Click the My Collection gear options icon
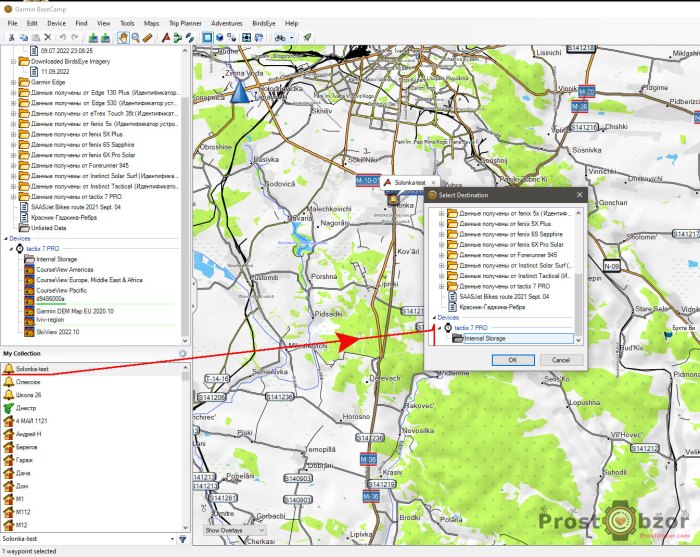Screen dimensions: 700x557 click(183, 353)
